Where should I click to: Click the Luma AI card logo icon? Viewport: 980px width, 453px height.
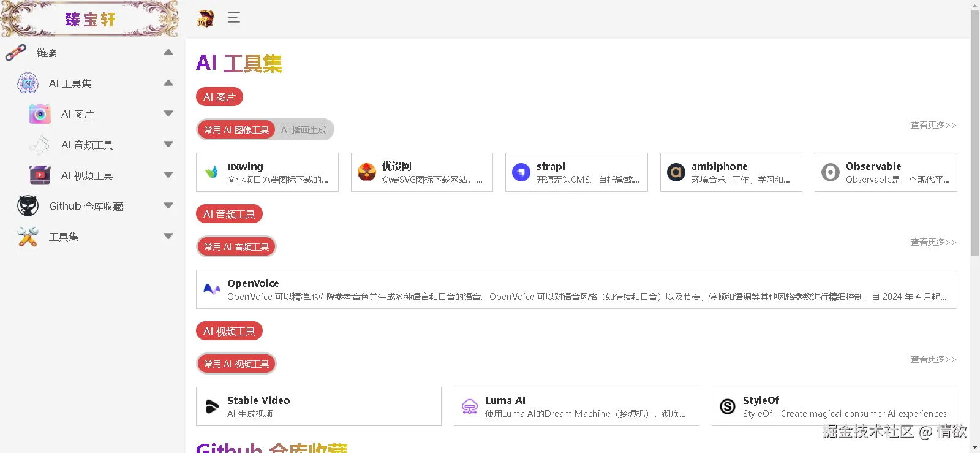coord(470,406)
